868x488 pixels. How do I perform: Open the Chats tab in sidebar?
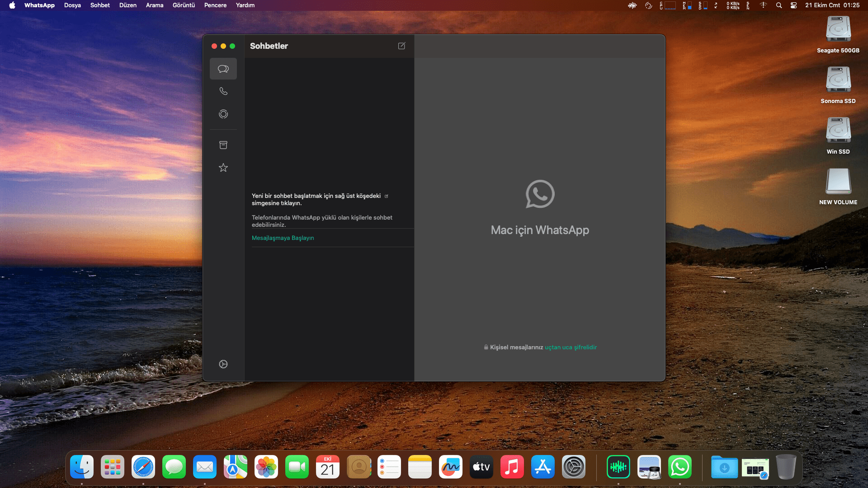click(223, 69)
